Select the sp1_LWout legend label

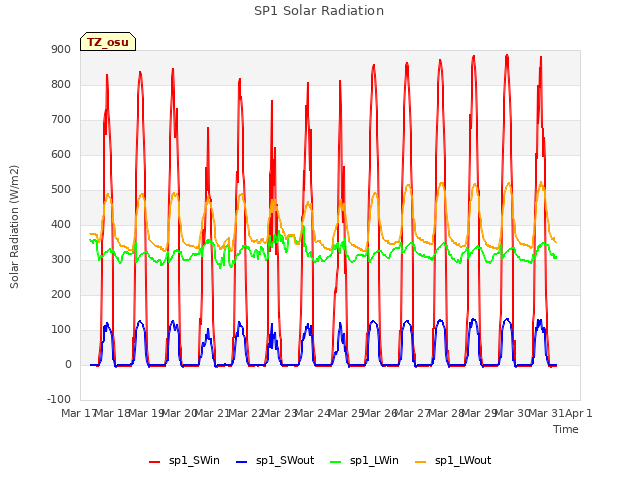463,461
